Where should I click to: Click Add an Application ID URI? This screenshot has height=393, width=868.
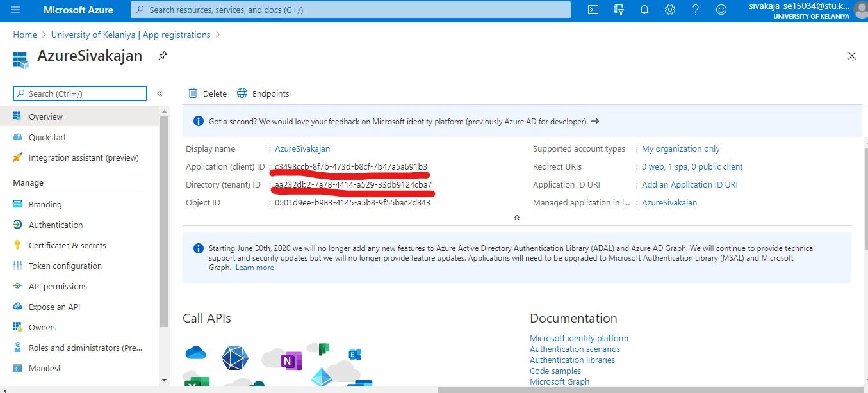click(690, 184)
